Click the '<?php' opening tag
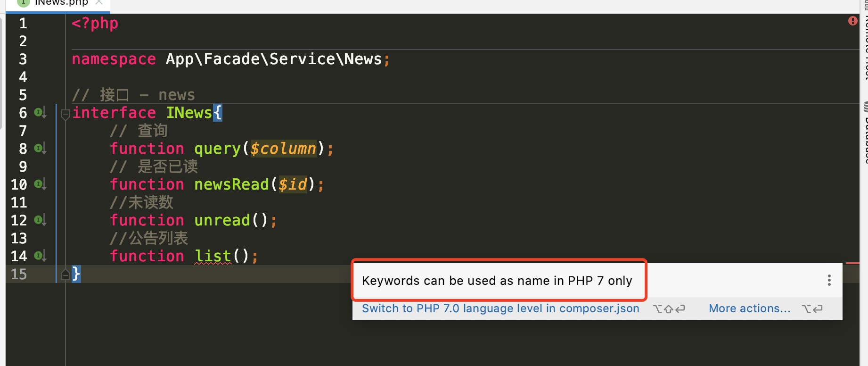This screenshot has height=366, width=868. pos(95,23)
